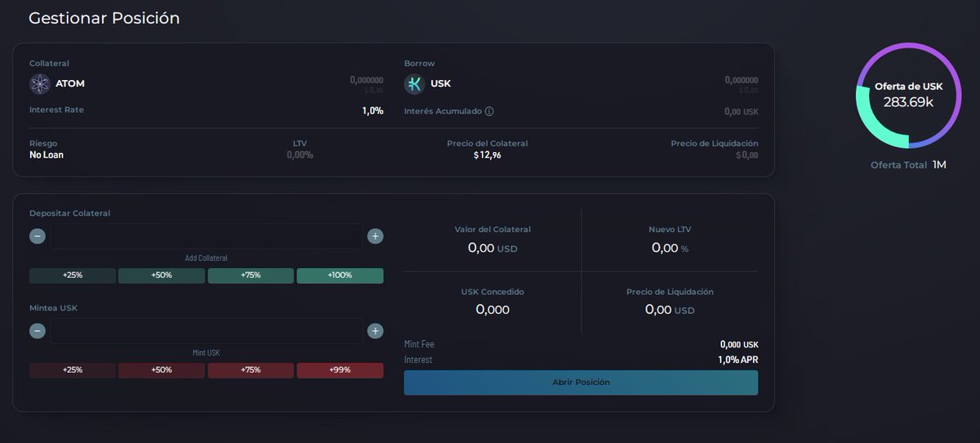Viewport: 980px width, 443px height.
Task: Choose +99% USK mint amount
Action: [x=340, y=370]
